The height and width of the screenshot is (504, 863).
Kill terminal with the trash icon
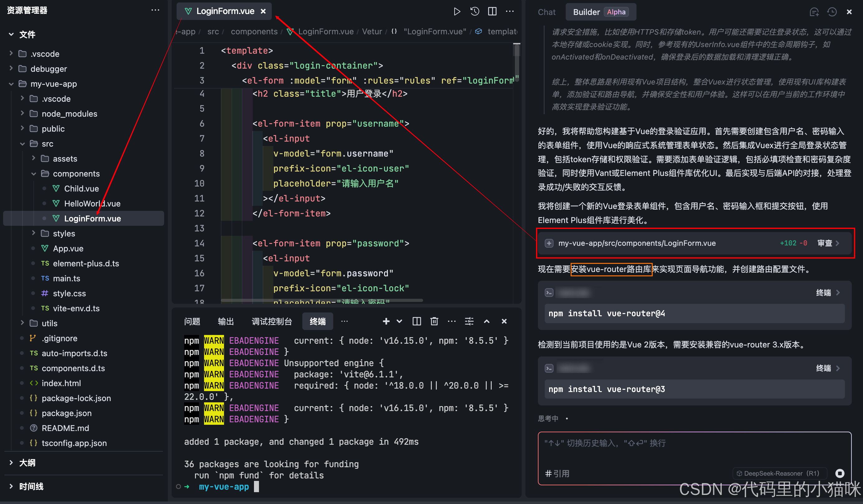click(x=434, y=321)
